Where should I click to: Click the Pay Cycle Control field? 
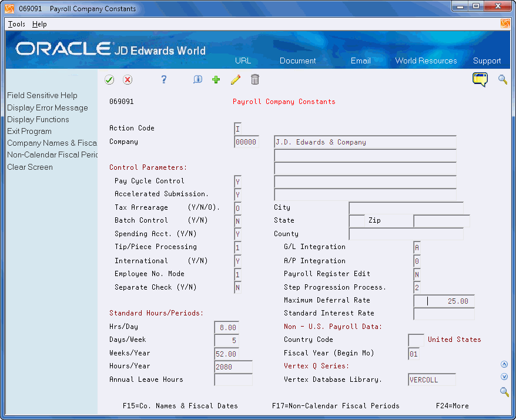click(237, 182)
